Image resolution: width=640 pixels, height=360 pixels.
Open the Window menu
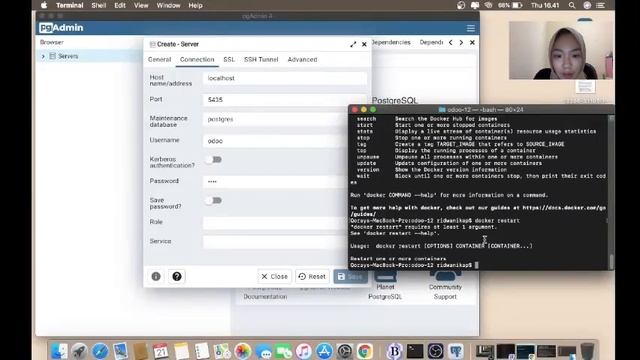point(169,5)
